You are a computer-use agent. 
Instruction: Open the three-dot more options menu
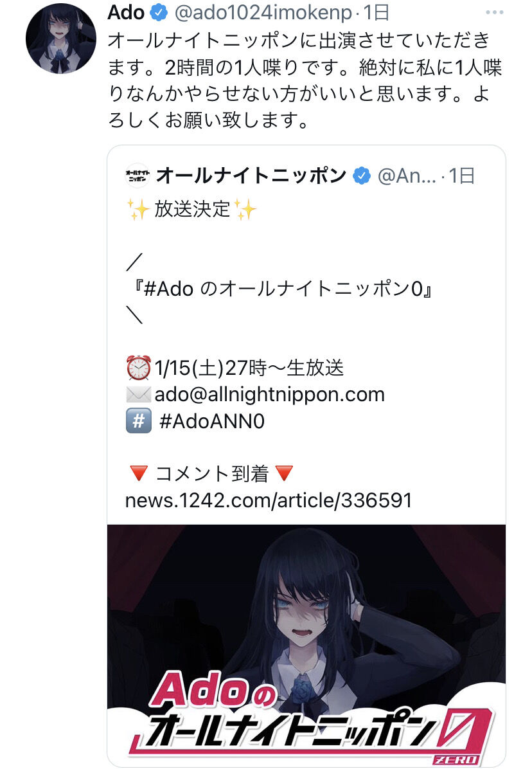[494, 13]
